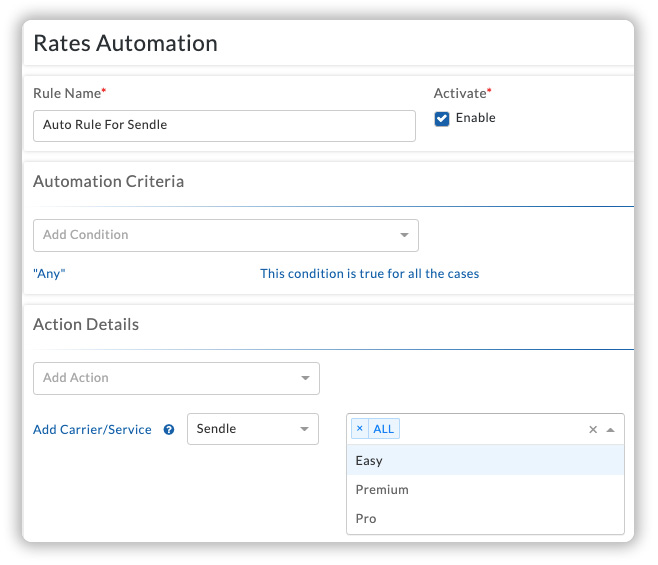
Task: Select the Easy service option
Action: click(486, 460)
